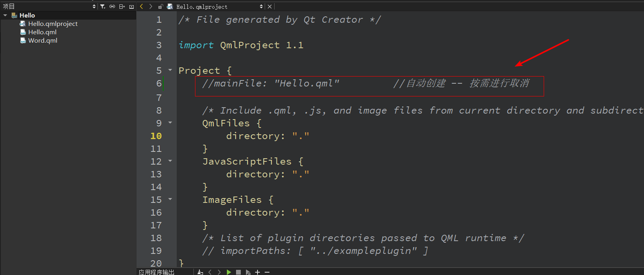Click the ImageFiles text in code
Screen dimensions: 644x275
pos(232,200)
